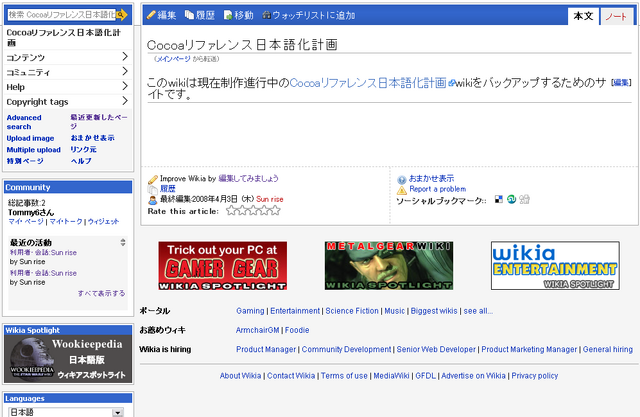Screen dimensions: 640x417
Task: Open 最近更新したページ link
Action: pyautogui.click(x=99, y=122)
